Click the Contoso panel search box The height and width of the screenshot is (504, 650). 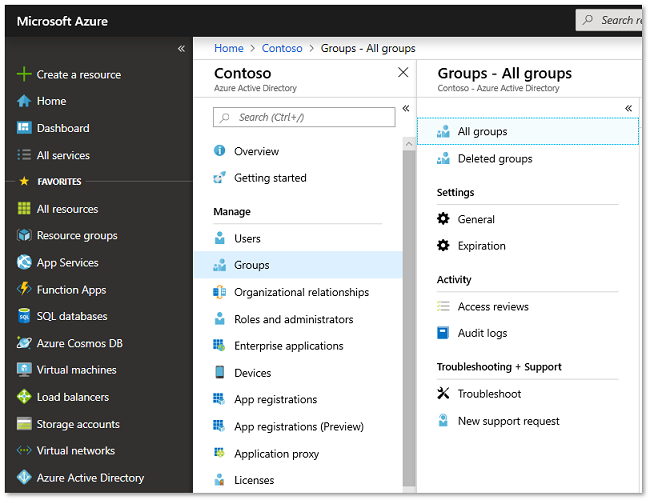[304, 117]
